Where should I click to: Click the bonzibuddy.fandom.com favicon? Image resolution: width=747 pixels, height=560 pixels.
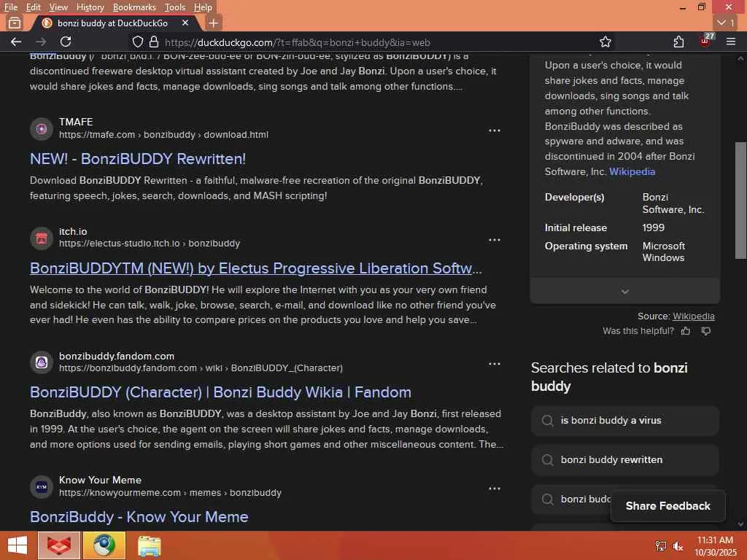click(x=42, y=363)
